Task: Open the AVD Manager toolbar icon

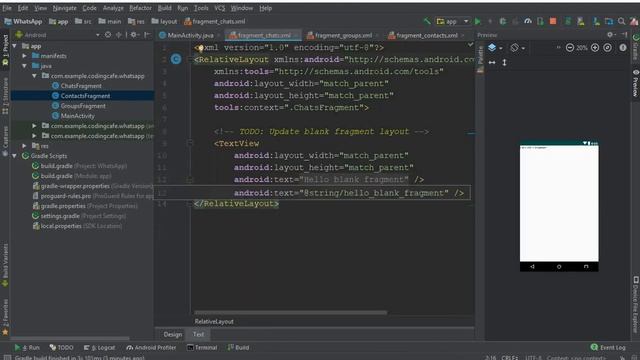Action: pyautogui.click(x=581, y=21)
